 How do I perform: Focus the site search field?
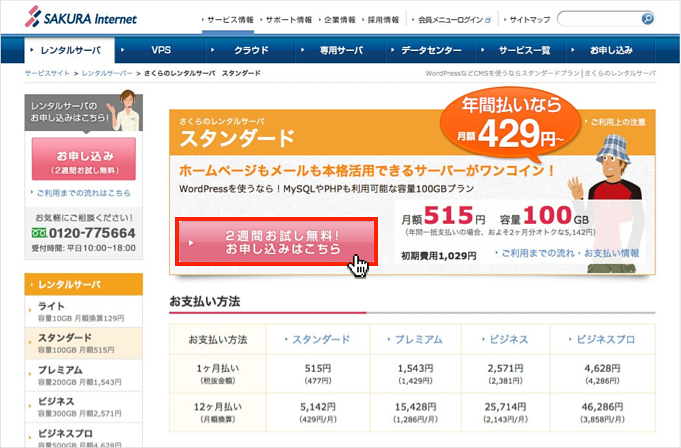pos(600,19)
